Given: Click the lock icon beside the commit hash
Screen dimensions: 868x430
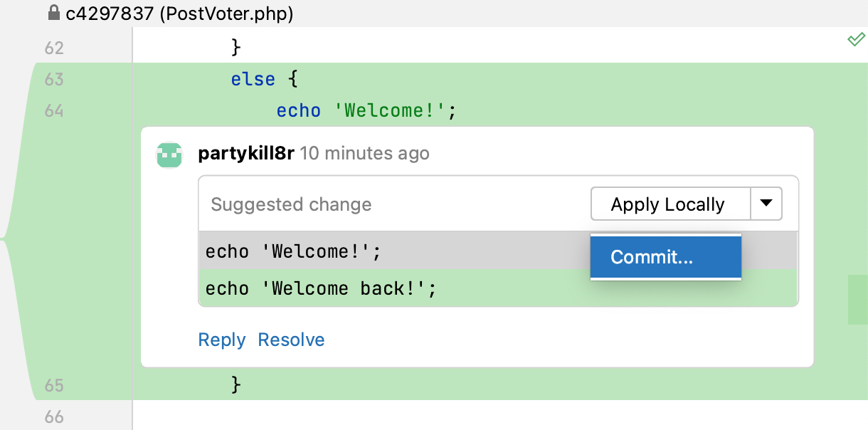Looking at the screenshot, I should 54,13.
